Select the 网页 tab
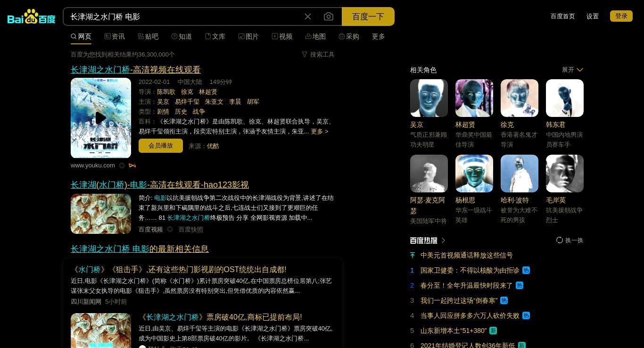The image size is (644, 348). [81, 36]
